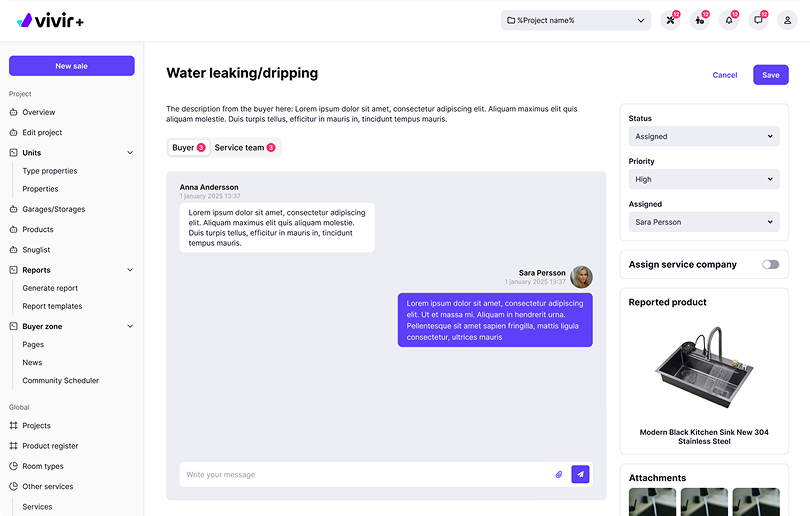This screenshot has height=516, width=810.
Task: Click the Write your message input field
Action: coord(365,474)
